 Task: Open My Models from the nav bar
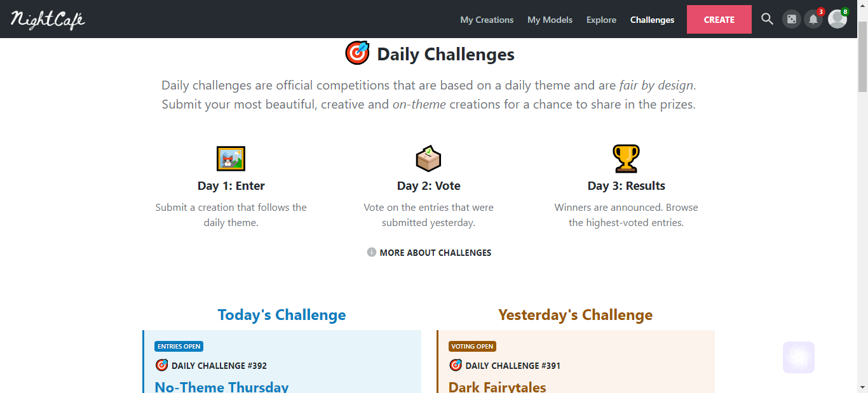click(550, 20)
